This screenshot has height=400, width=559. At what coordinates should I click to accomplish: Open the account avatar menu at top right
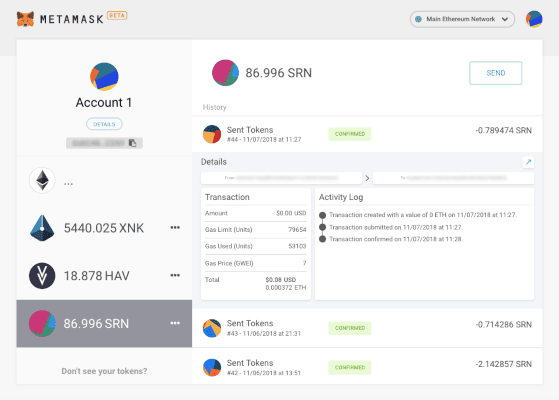(534, 19)
